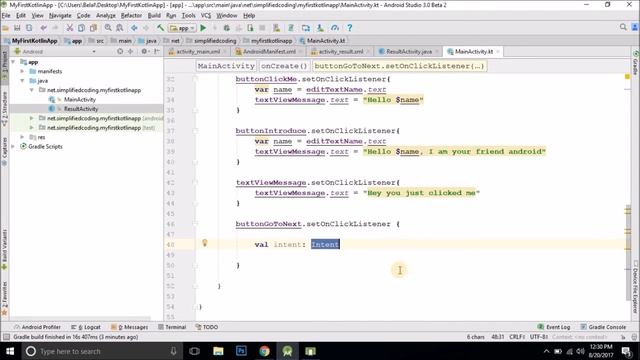Open Project panel settings gear
Screen dimensions: 640x360
[x=144, y=51]
